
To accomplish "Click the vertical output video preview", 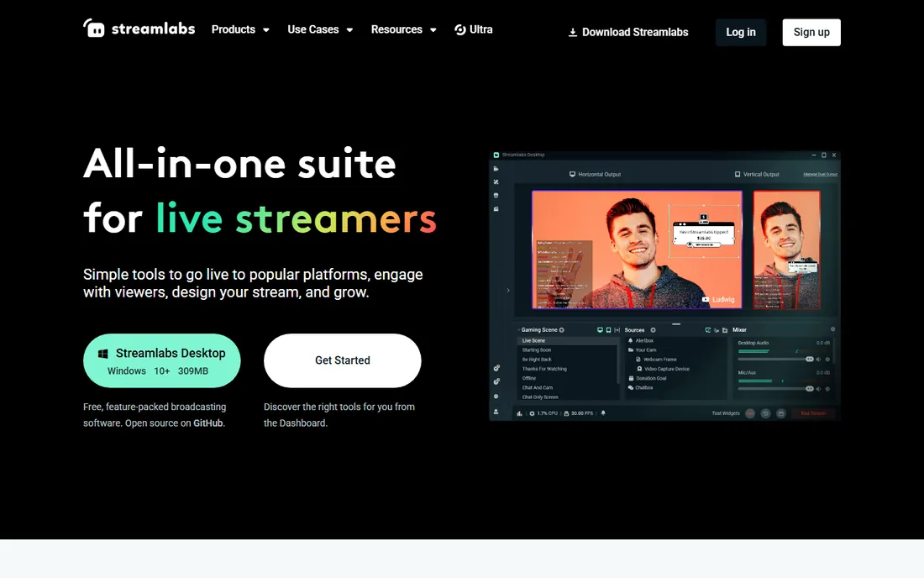I will coord(787,250).
